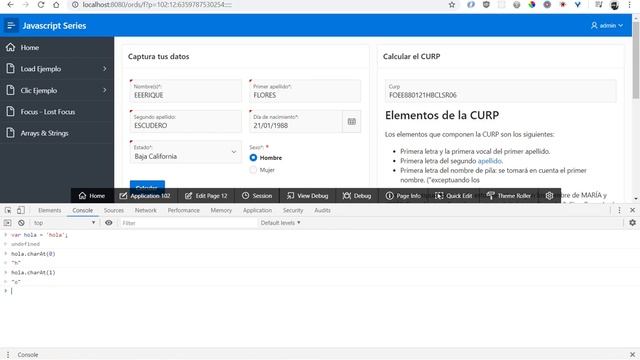
Task: Select the Hombre radio button
Action: pos(253,158)
